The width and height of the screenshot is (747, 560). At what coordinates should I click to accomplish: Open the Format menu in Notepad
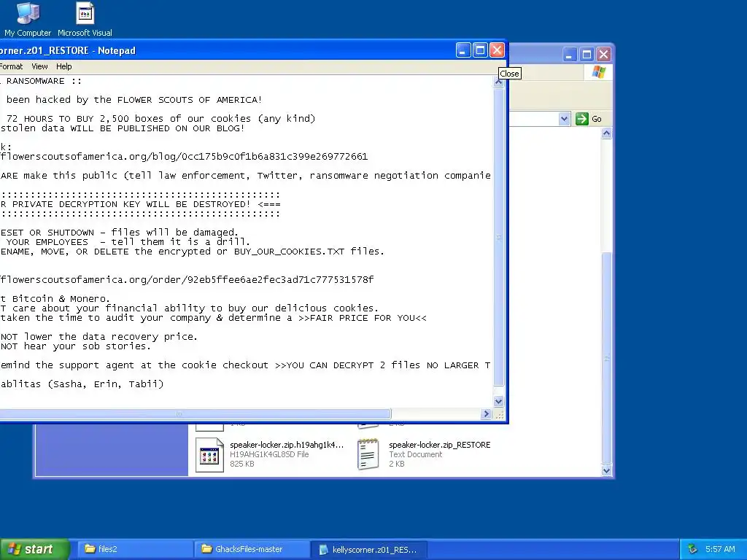[x=11, y=66]
